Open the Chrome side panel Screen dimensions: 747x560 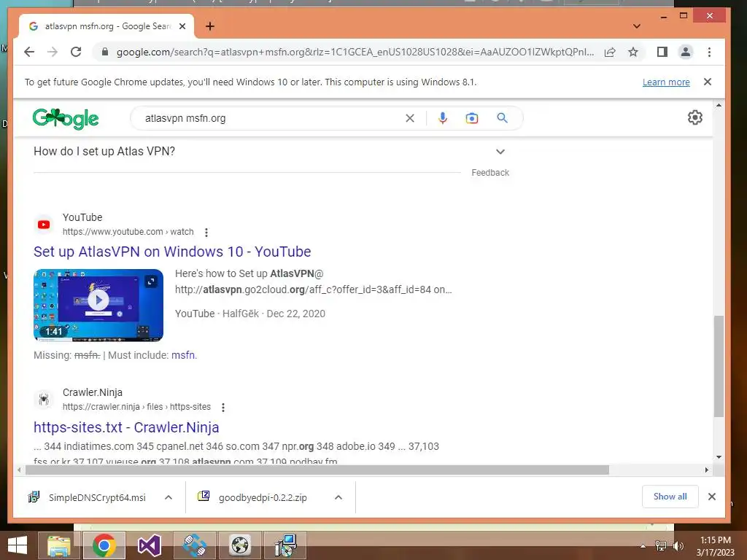coord(662,52)
